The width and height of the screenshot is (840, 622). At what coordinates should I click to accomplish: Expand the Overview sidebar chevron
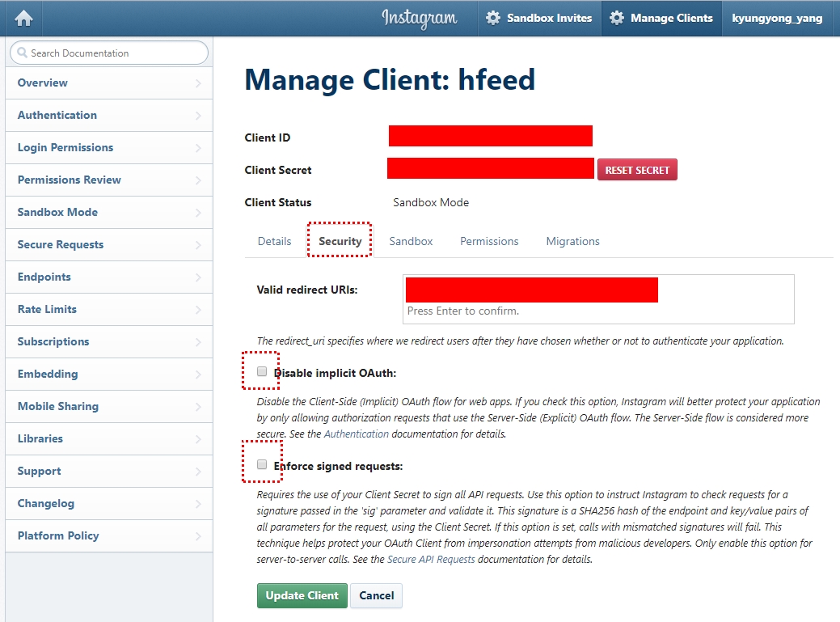click(198, 83)
